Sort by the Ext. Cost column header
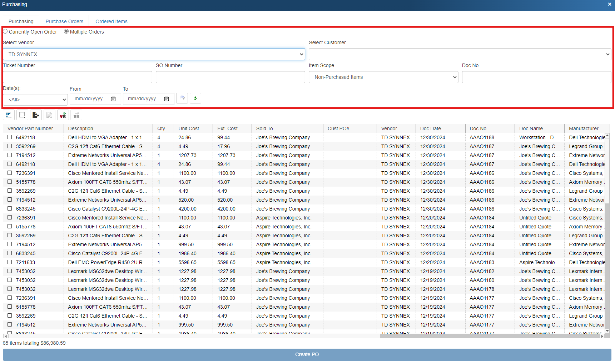 (228, 128)
